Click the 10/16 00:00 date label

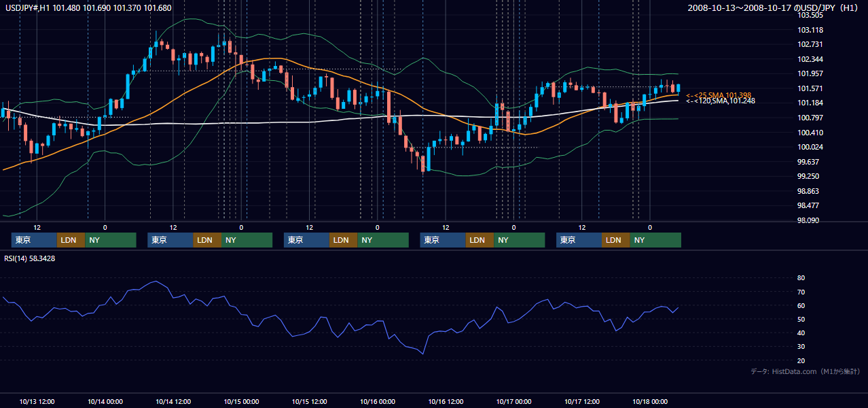coord(378,401)
